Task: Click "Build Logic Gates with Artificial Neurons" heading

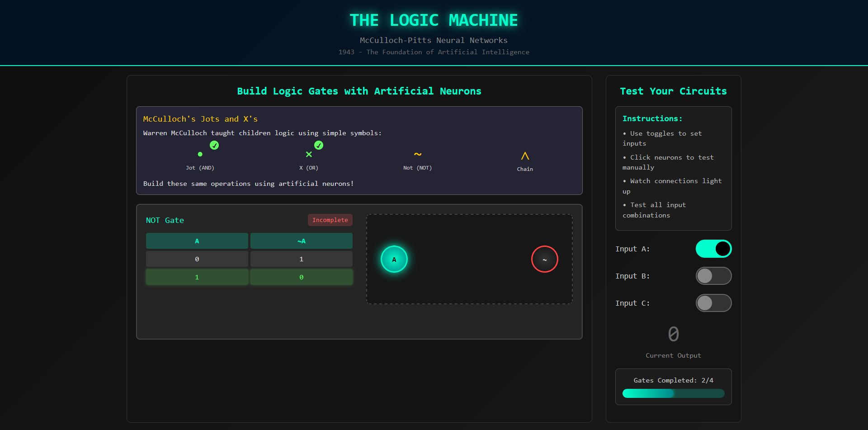Action: (x=359, y=91)
